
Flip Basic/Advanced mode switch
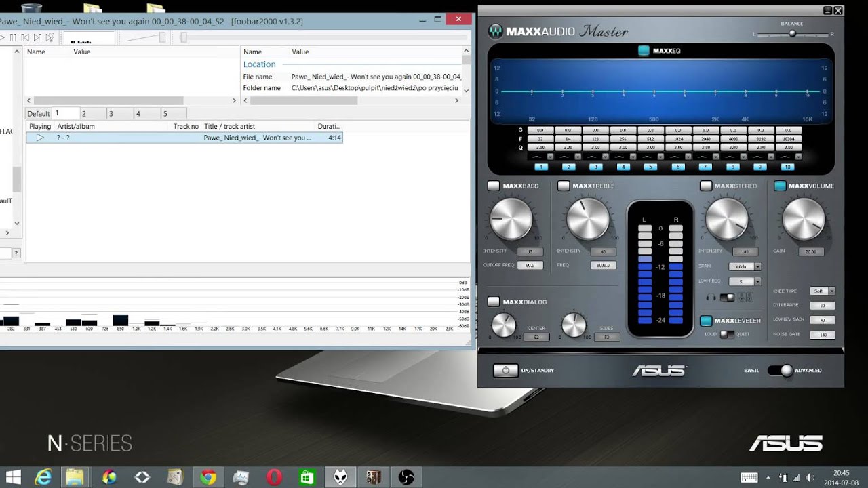tap(780, 370)
